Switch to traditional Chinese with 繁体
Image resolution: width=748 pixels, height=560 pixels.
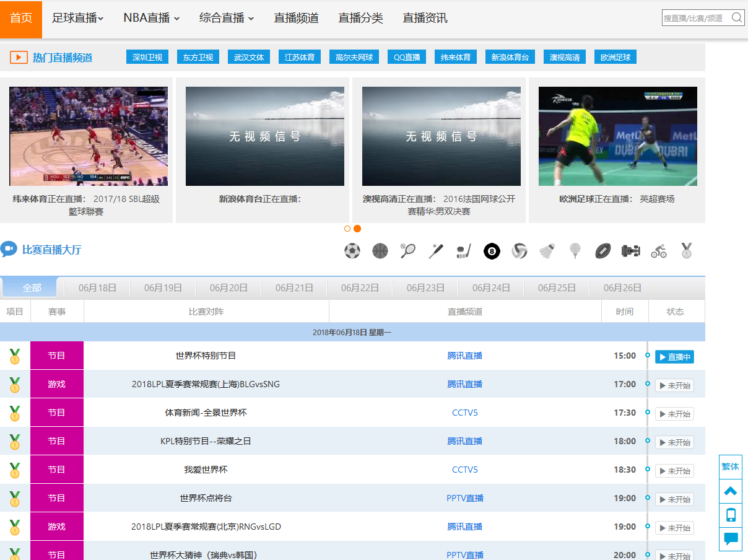point(731,467)
